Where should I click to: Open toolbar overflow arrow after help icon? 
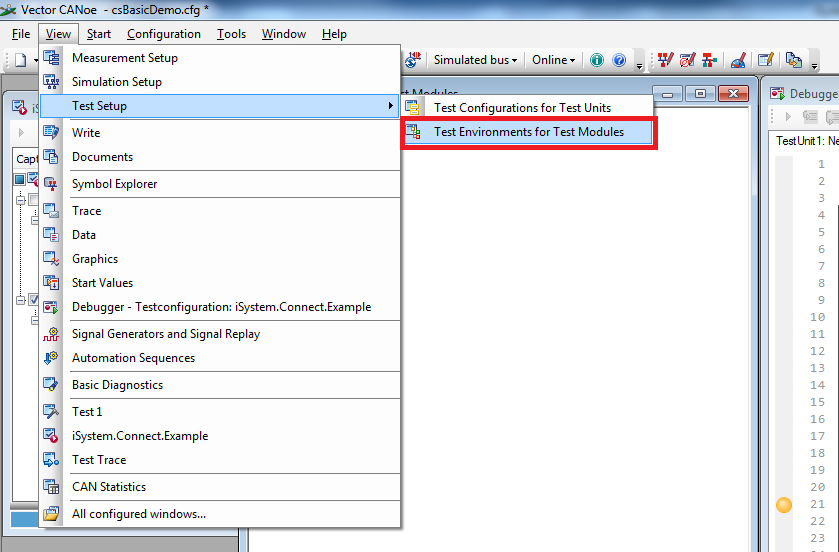click(639, 66)
